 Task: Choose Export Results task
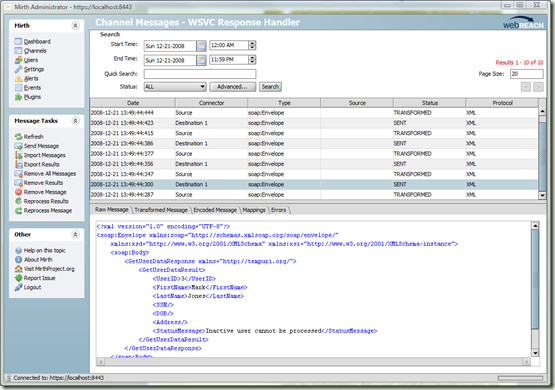37,164
